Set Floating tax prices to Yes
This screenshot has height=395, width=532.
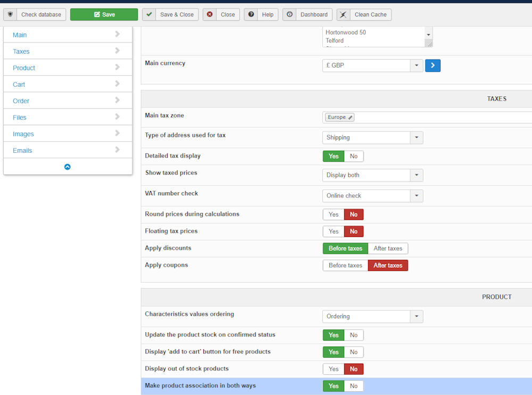[x=334, y=231]
